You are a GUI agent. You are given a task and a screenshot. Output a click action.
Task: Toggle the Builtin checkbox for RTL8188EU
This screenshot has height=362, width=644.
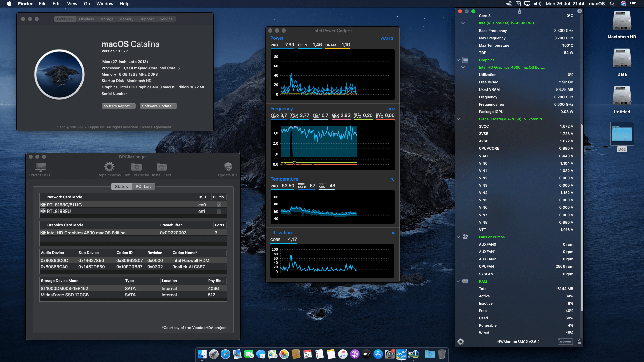tap(219, 211)
